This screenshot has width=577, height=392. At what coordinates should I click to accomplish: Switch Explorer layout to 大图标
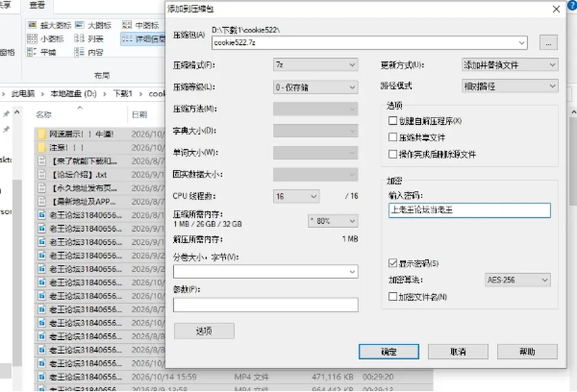coord(93,25)
